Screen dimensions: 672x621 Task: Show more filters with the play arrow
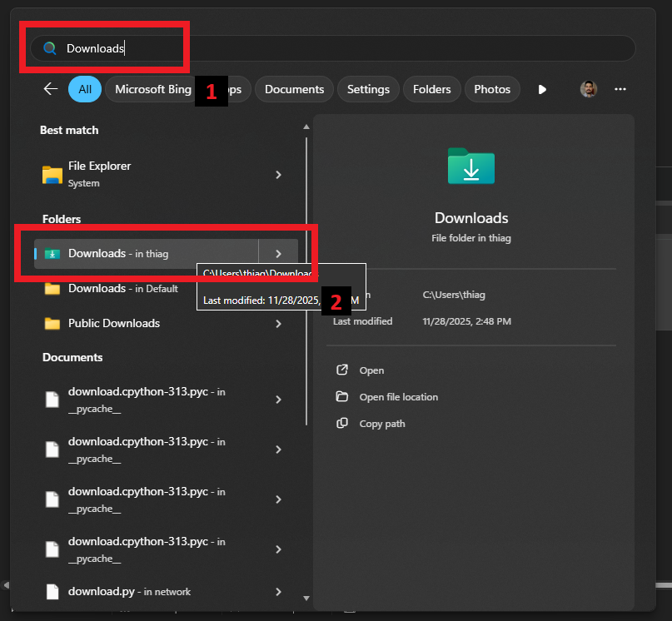pos(542,89)
